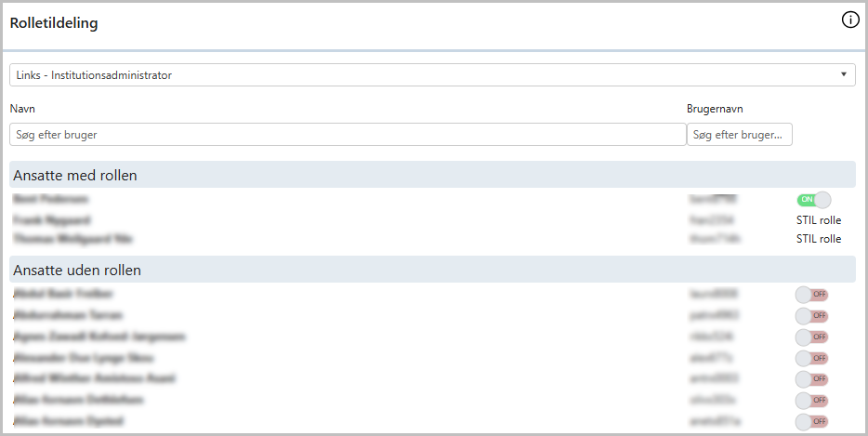
Task: Click the first STIL rolle label
Action: pyautogui.click(x=819, y=220)
